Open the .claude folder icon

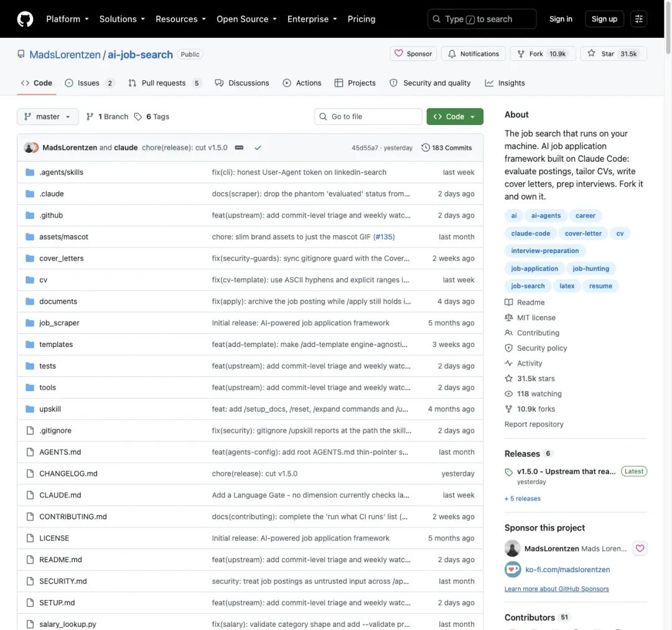pyautogui.click(x=30, y=193)
